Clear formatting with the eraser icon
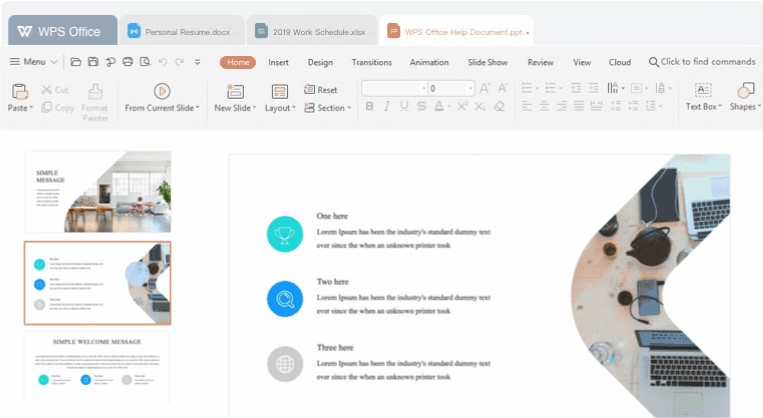 499,106
